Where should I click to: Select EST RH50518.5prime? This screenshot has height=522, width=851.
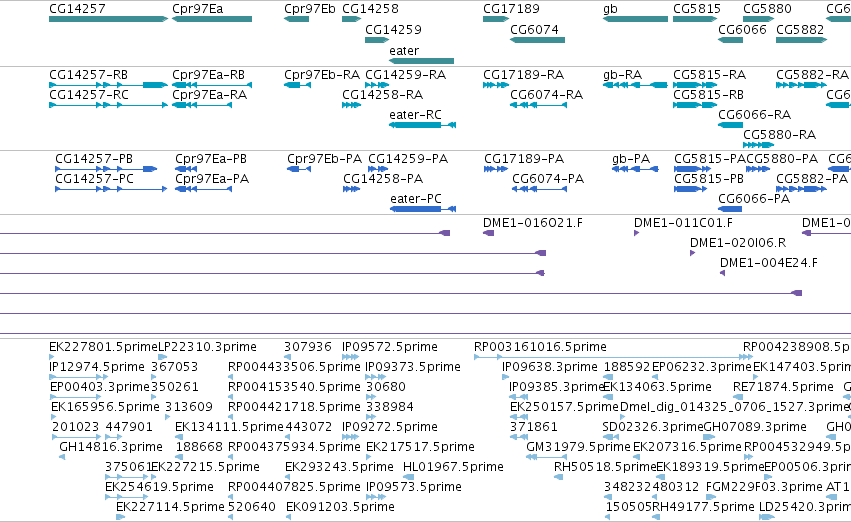(x=558, y=476)
